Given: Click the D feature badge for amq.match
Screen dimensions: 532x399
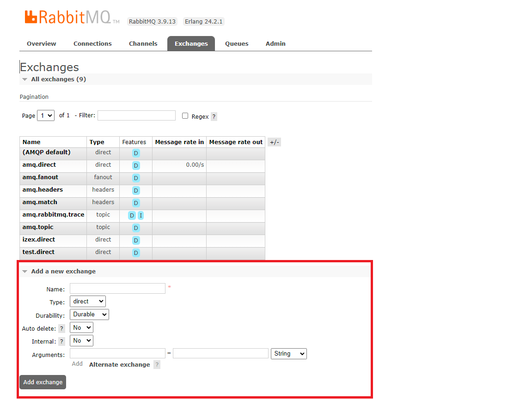Looking at the screenshot, I should [x=136, y=203].
